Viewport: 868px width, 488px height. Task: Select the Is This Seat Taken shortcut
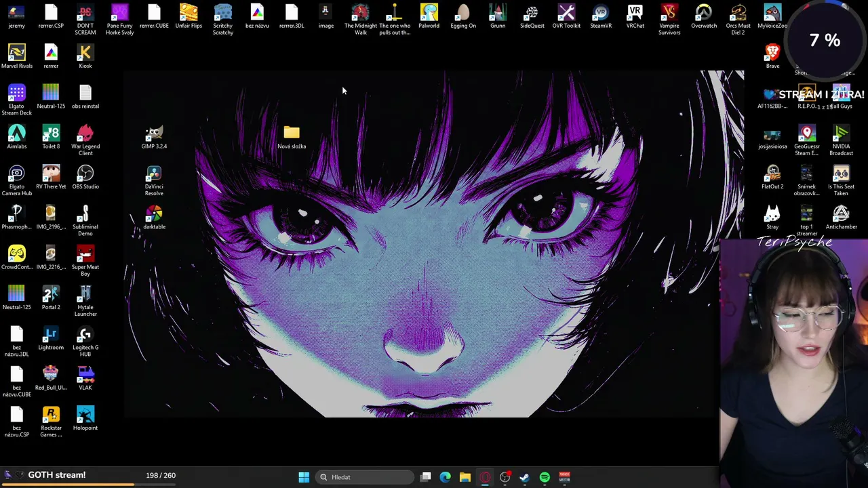click(x=841, y=181)
